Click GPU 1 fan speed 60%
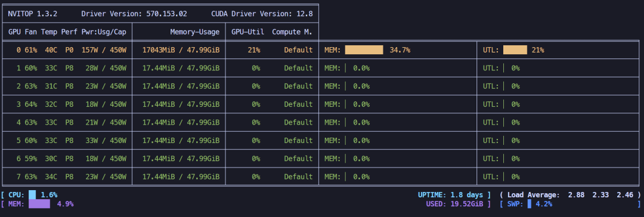 point(31,68)
